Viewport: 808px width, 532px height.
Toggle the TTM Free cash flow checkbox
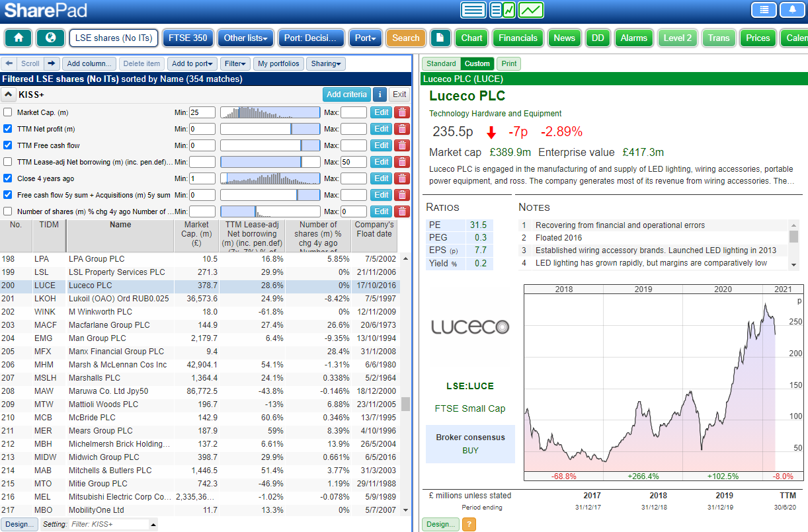8,145
